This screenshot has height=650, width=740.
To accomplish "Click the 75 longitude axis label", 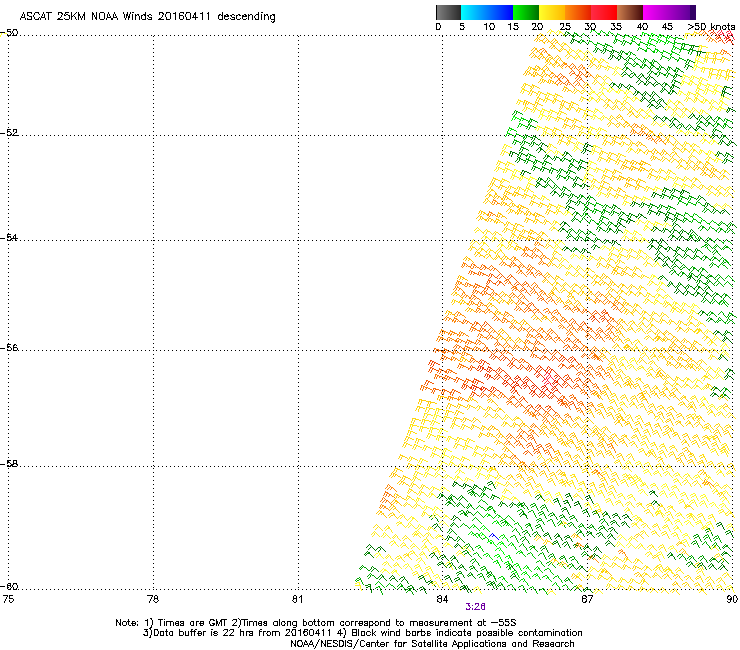I will tap(8, 599).
